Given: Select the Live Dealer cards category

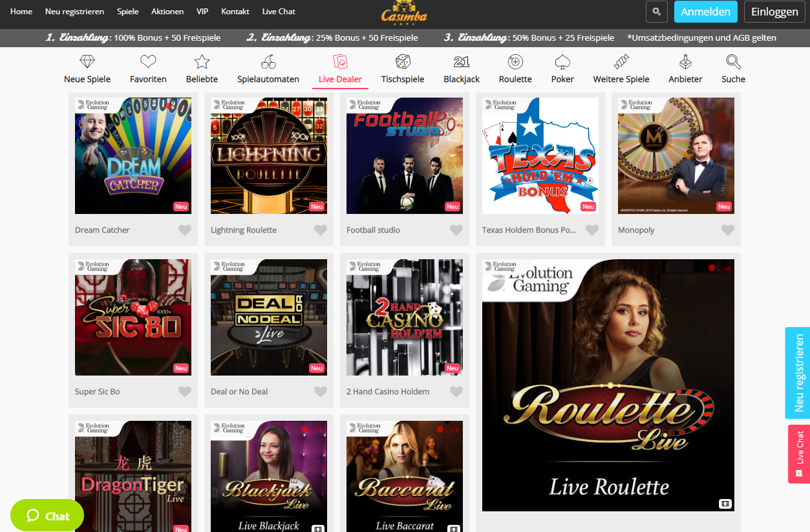Looking at the screenshot, I should (x=340, y=70).
